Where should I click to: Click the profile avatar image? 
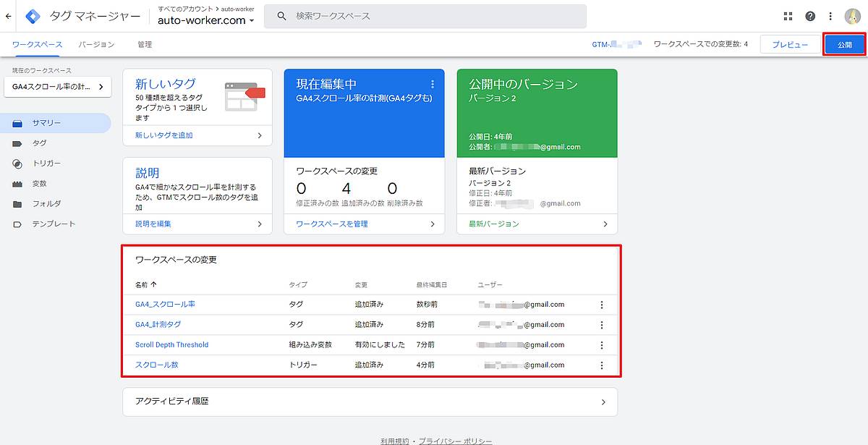point(852,15)
